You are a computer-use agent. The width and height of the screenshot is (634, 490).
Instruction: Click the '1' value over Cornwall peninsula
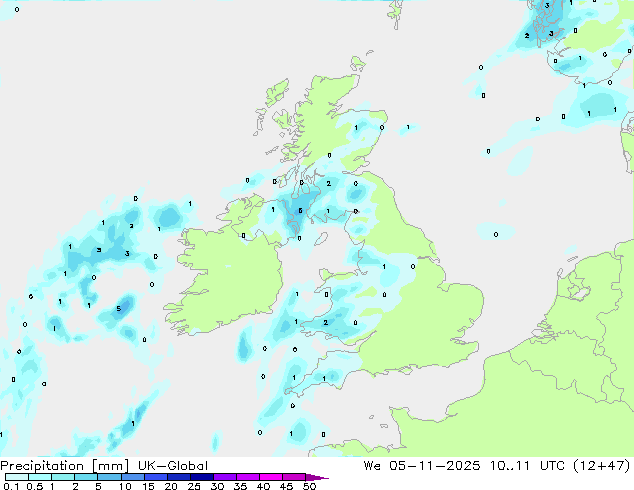tap(324, 378)
